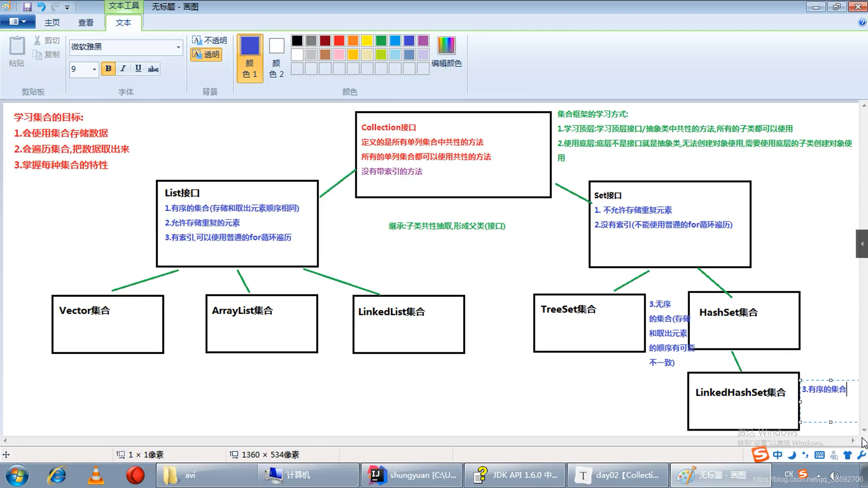
Task: Click the JDK API 1.6.0 taskbar button
Action: click(514, 475)
